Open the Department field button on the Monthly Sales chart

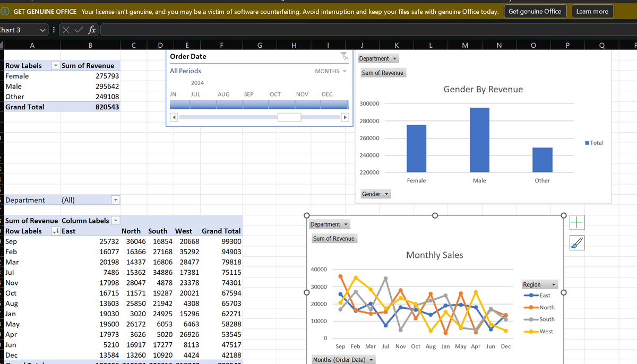pos(329,224)
